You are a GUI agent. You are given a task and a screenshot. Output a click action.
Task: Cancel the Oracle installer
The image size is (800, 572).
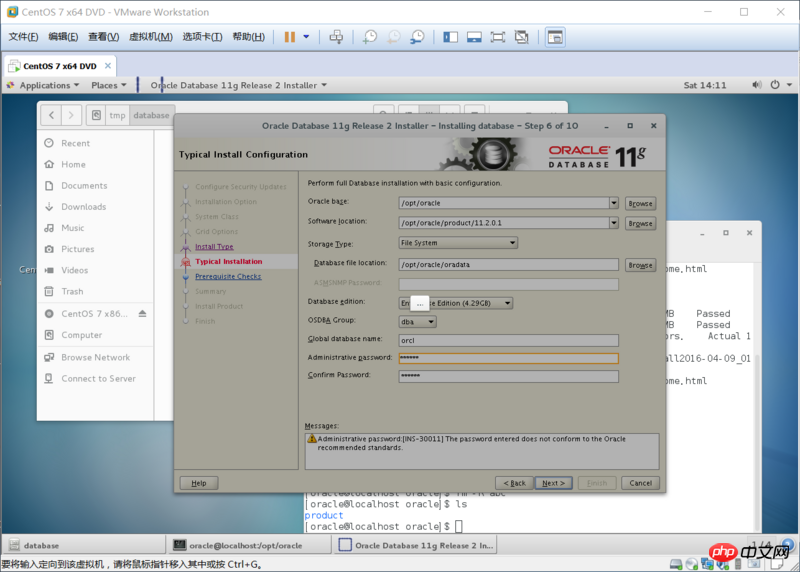[640, 483]
